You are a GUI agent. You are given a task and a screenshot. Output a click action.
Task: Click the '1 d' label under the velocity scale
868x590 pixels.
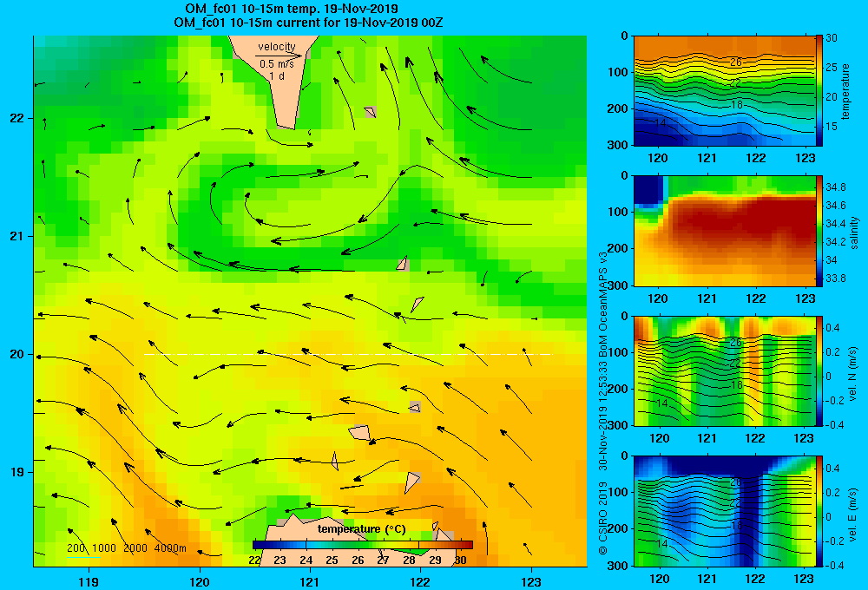pyautogui.click(x=277, y=75)
